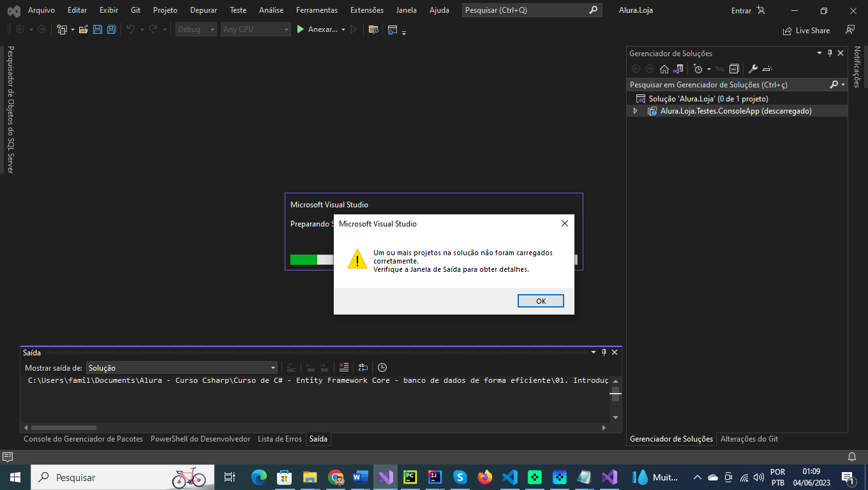Open the Arquivo menu
This screenshot has width=868, height=490.
pos(41,10)
